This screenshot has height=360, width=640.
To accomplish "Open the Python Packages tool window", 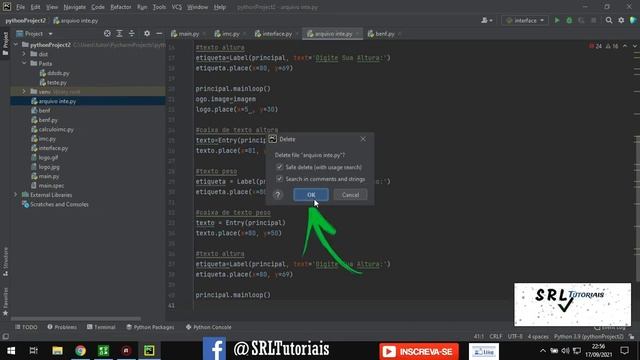I will coord(150,327).
